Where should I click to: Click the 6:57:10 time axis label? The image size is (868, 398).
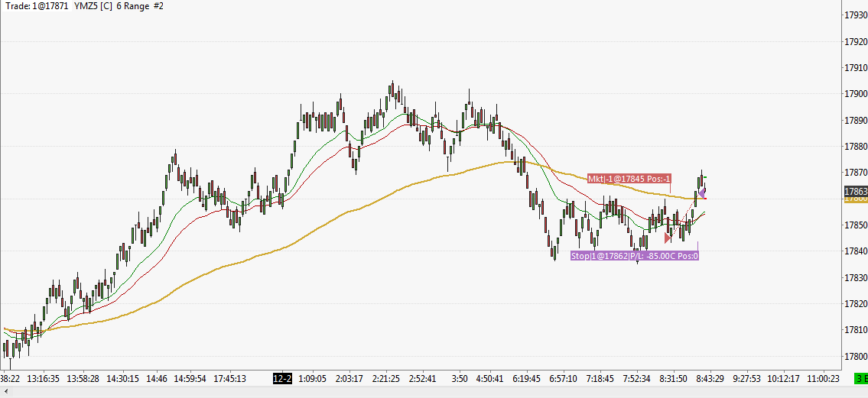[x=562, y=379]
